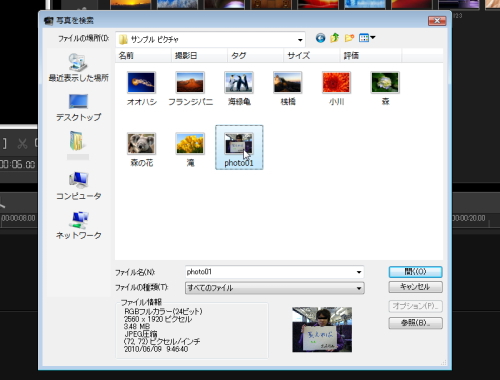
Task: Sort by the 評価 column header
Action: tap(371, 56)
